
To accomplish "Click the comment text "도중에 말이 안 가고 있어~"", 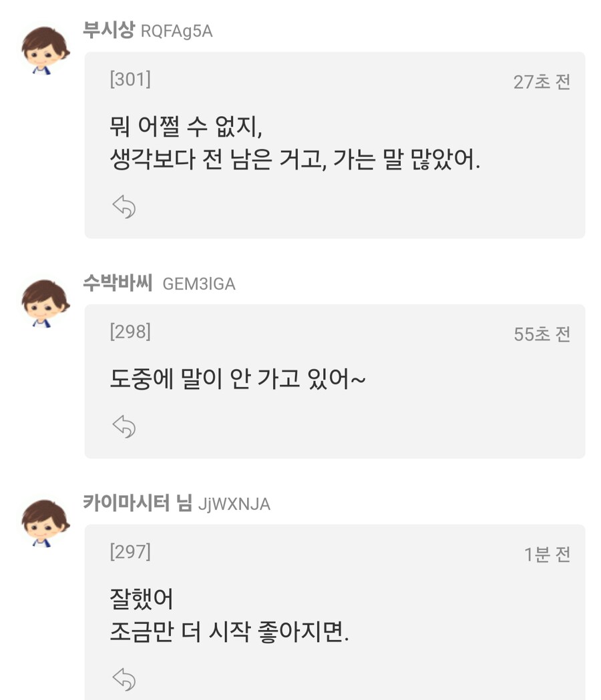I will (x=238, y=380).
